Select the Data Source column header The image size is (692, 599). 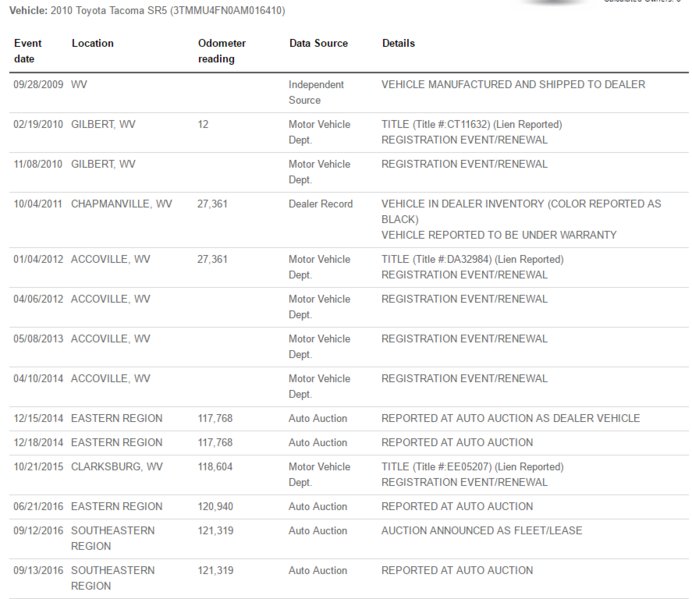319,43
